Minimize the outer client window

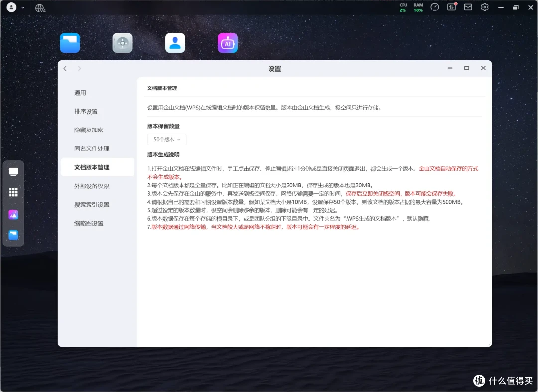point(501,7)
